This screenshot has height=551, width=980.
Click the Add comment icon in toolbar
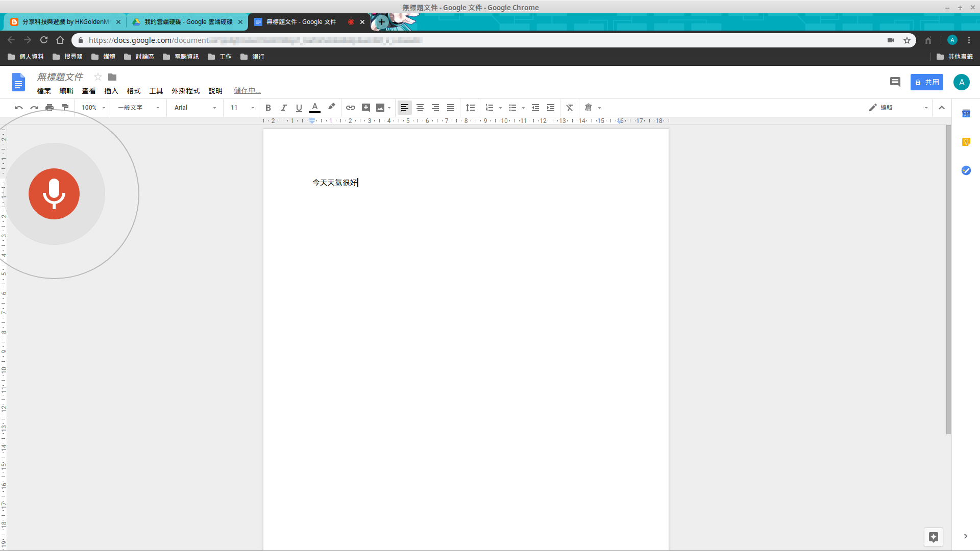tap(366, 108)
